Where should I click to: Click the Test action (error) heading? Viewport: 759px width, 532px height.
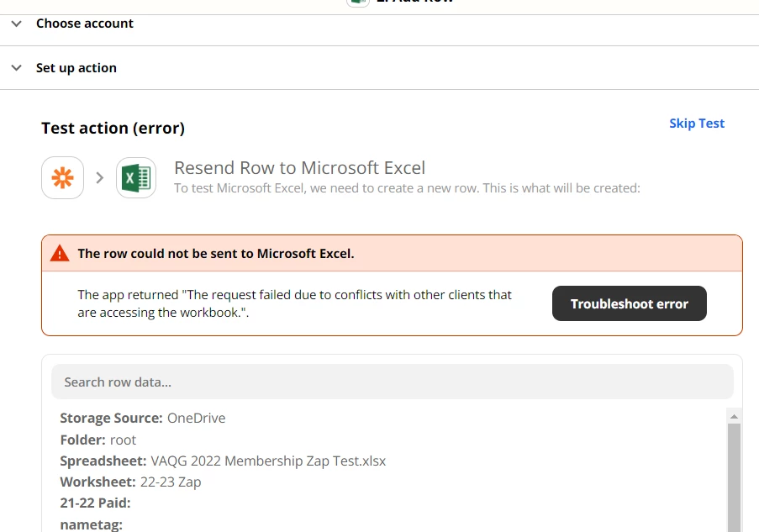[113, 128]
